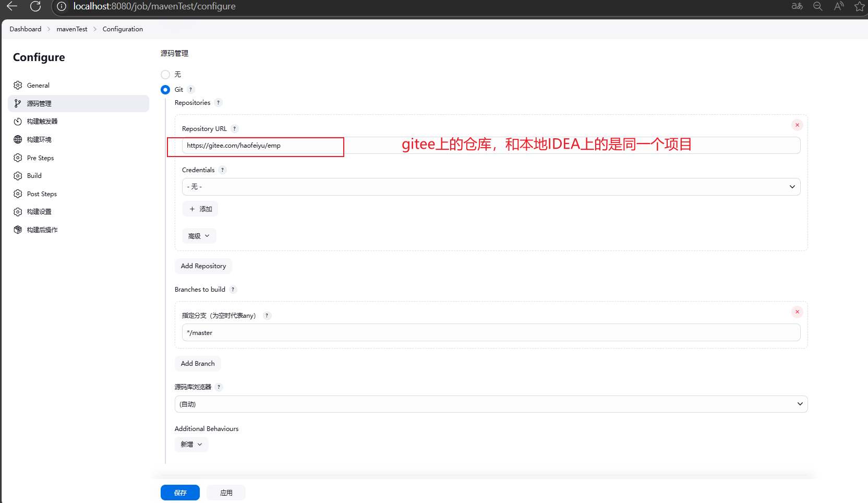
Task: Open the Git help question mark icon
Action: pos(191,90)
